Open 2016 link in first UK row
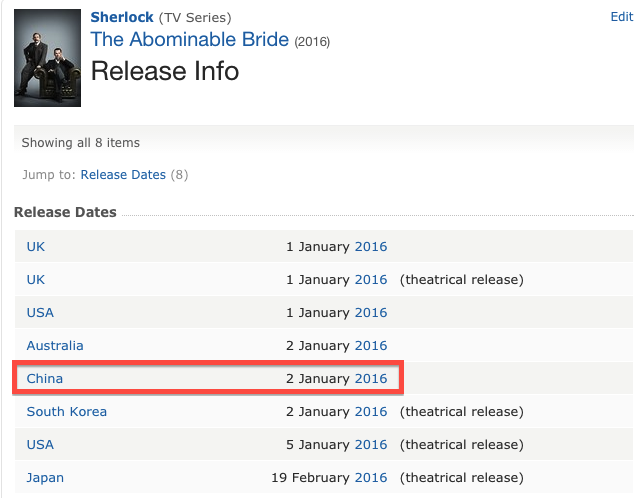Image resolution: width=644 pixels, height=498 pixels. [371, 247]
